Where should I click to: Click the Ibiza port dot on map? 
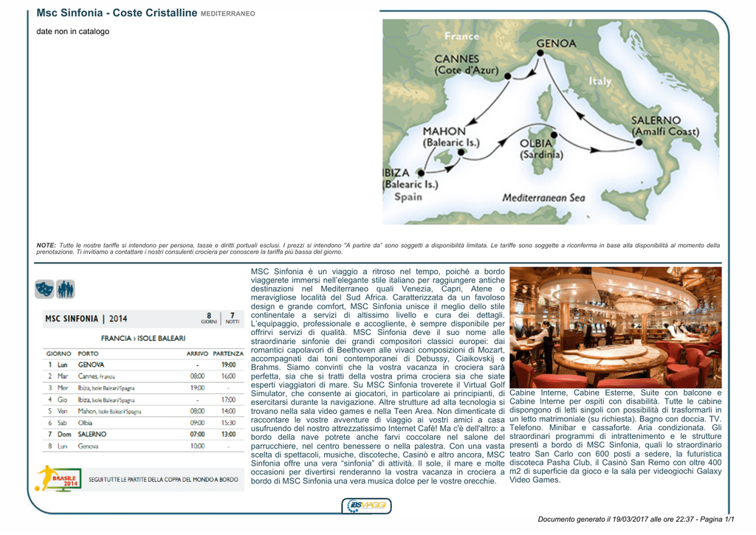tap(421, 173)
